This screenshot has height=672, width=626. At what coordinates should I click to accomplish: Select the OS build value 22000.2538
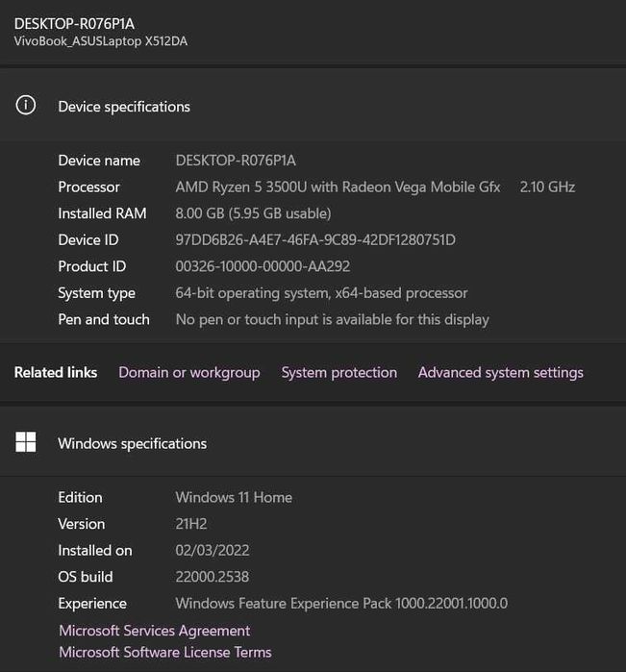click(x=213, y=577)
